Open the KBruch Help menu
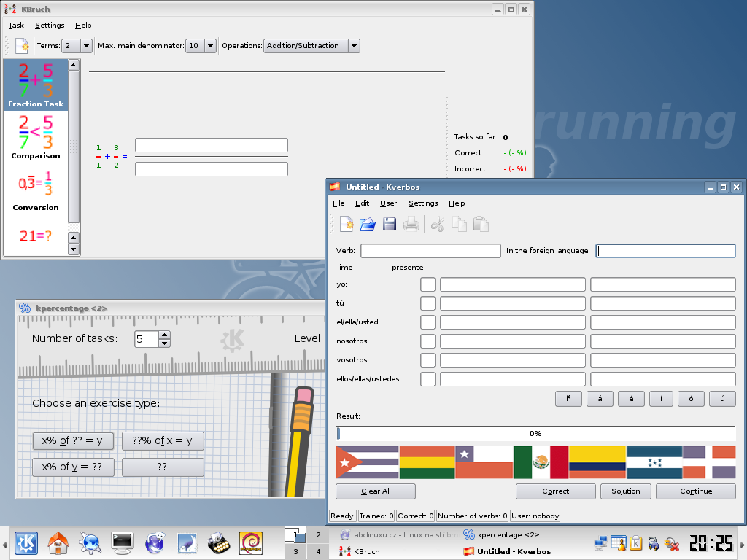747x560 pixels. point(83,26)
